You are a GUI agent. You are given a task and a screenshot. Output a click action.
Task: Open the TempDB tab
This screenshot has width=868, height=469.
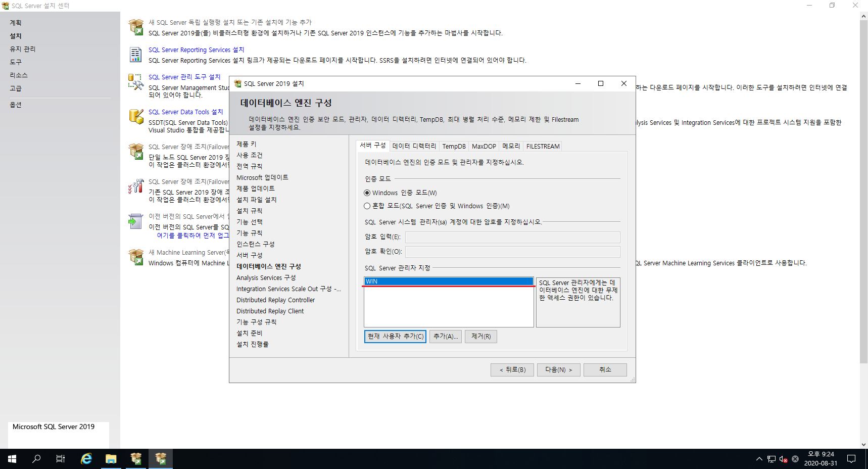[454, 146]
